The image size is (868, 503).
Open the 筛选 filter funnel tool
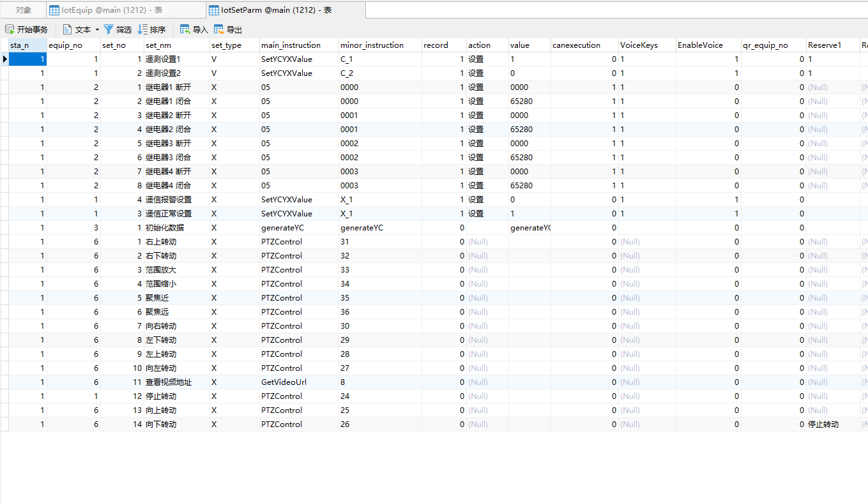[109, 29]
